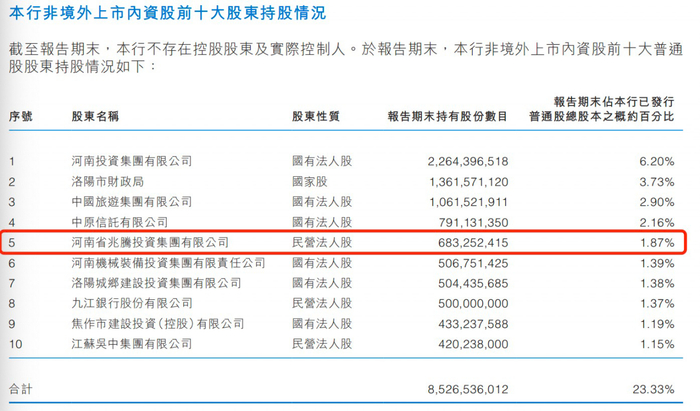Click serial number 1 in the first row
Viewport: 700px width, 411px height.
[x=12, y=162]
